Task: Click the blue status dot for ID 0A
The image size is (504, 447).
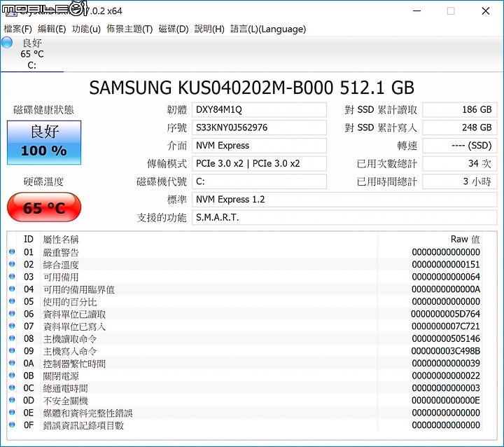Action: [x=12, y=363]
